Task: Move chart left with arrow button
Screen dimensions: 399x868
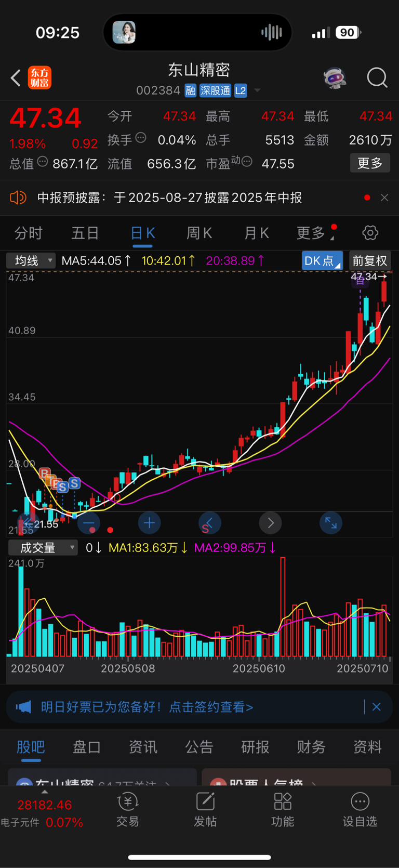Action: tap(210, 523)
